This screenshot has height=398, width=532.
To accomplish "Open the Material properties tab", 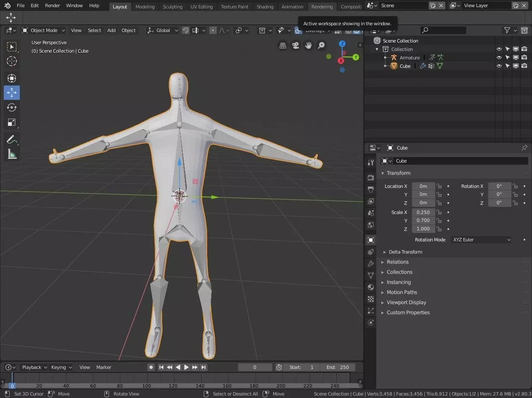I will coord(371,287).
